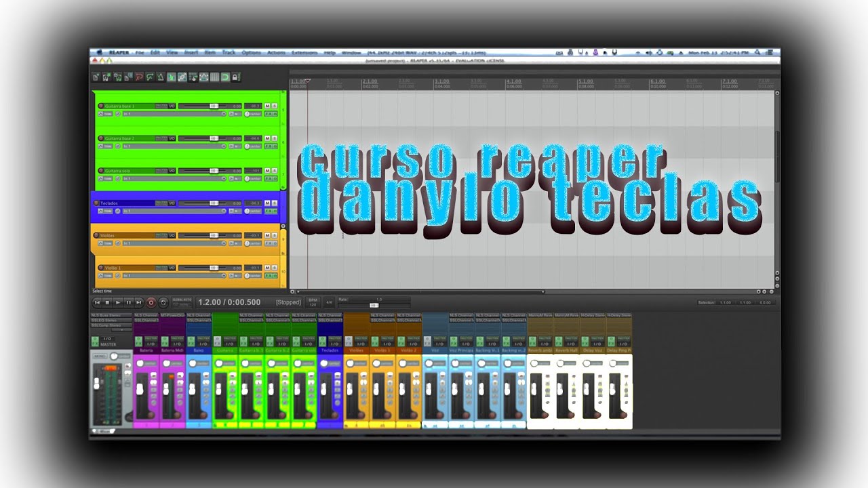Click the BPM 120 tempo field

click(x=313, y=302)
